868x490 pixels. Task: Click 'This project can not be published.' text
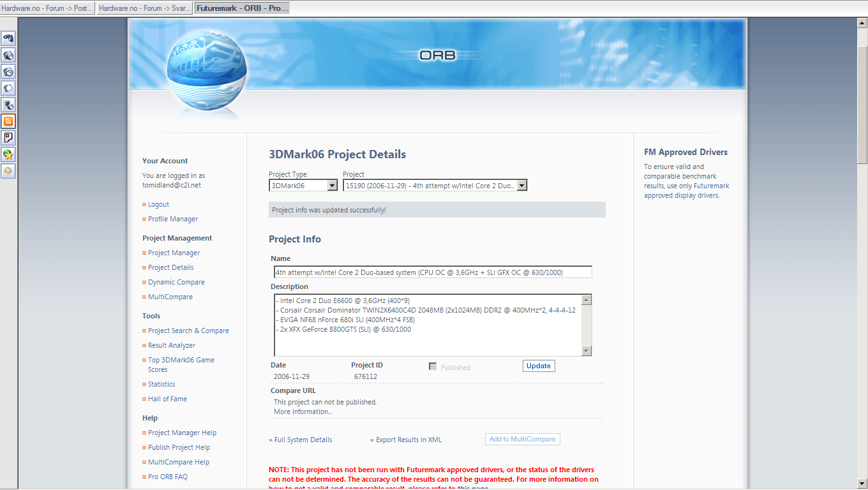click(325, 403)
